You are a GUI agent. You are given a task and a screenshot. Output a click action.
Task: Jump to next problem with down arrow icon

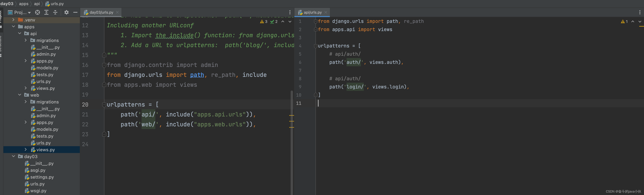(290, 22)
